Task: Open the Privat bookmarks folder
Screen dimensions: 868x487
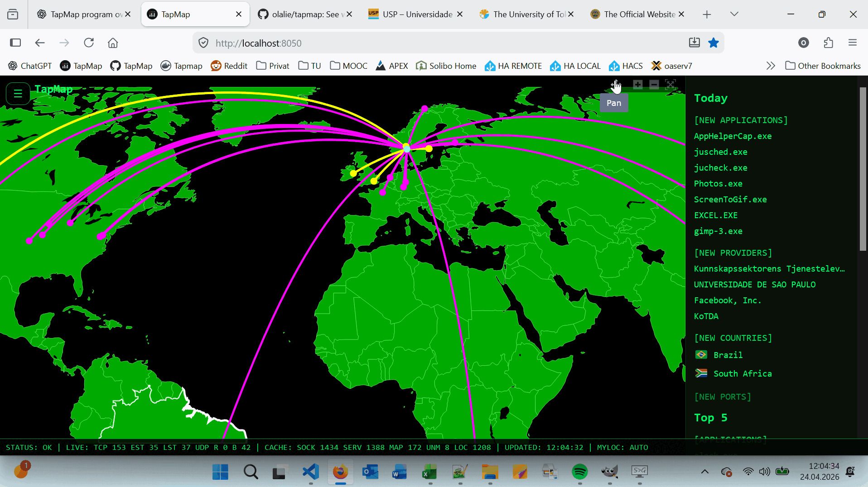Action: pyautogui.click(x=273, y=66)
